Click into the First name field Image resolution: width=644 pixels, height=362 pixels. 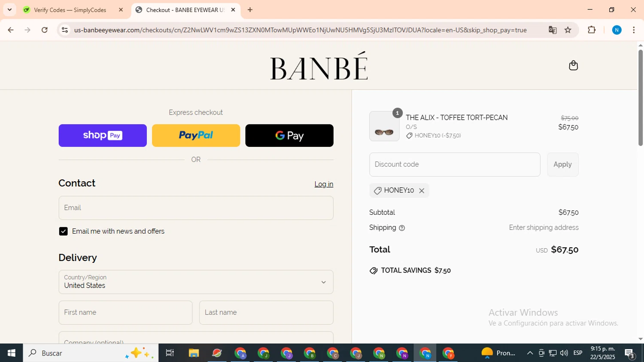point(125,313)
